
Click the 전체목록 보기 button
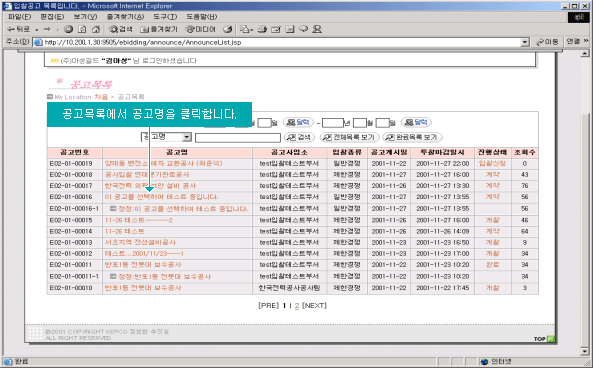pos(349,137)
